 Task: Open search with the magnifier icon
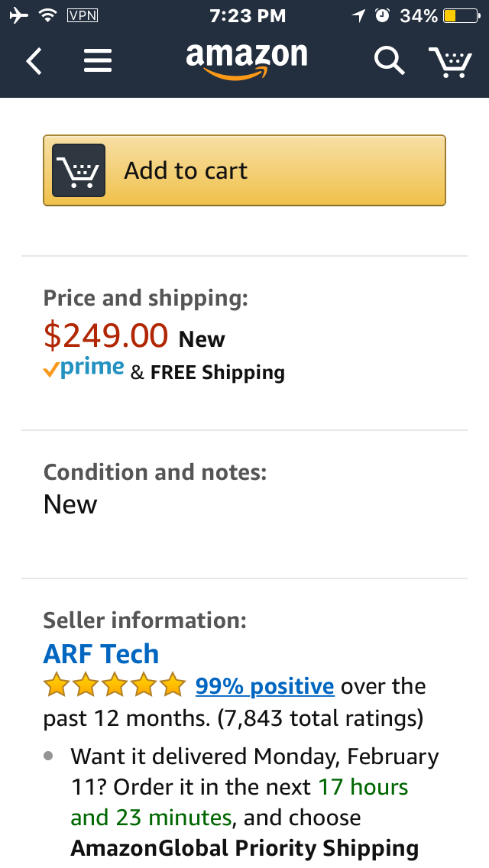390,60
